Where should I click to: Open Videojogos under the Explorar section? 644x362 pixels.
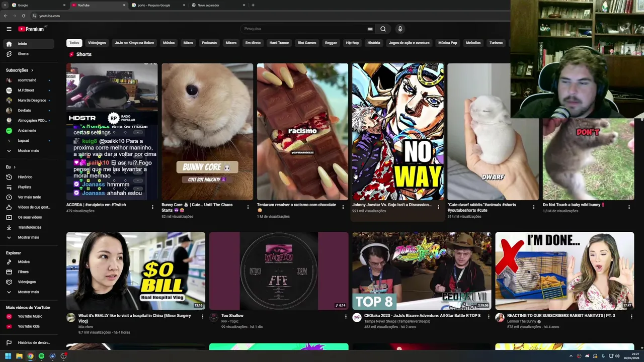point(29,282)
